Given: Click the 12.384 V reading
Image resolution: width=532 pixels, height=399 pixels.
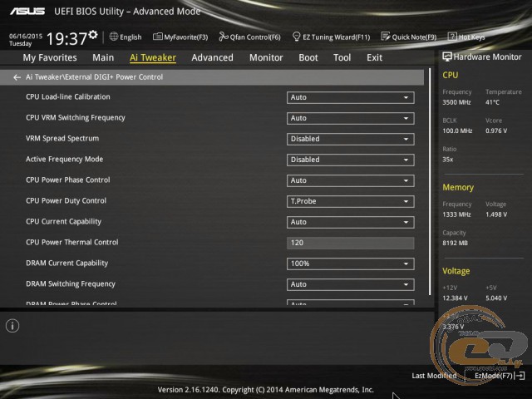Looking at the screenshot, I should [x=455, y=298].
